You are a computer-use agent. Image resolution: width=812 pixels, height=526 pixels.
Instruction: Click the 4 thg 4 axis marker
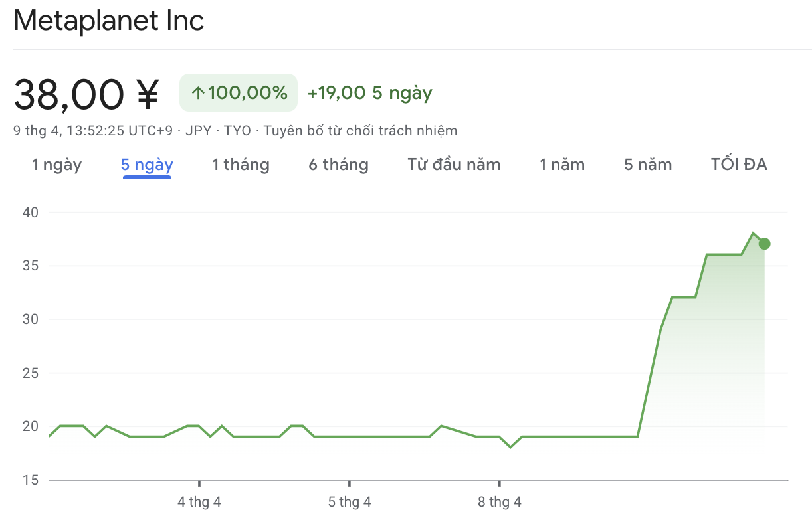[x=199, y=502]
